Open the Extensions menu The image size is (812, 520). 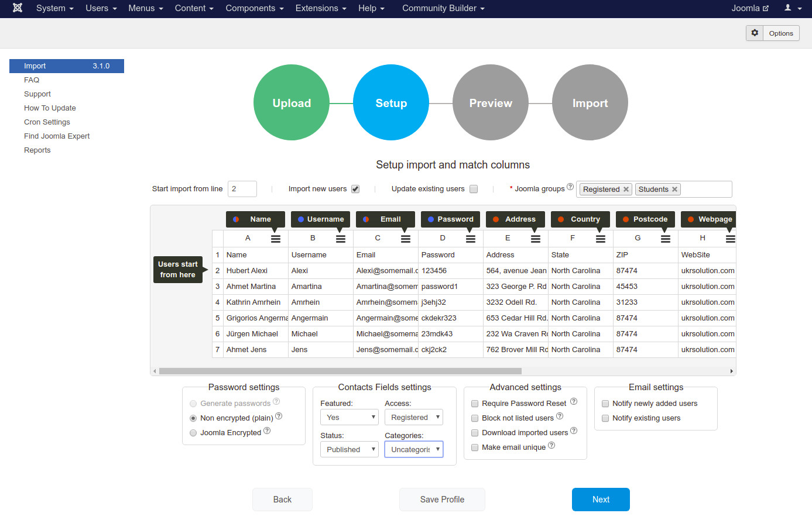point(320,8)
